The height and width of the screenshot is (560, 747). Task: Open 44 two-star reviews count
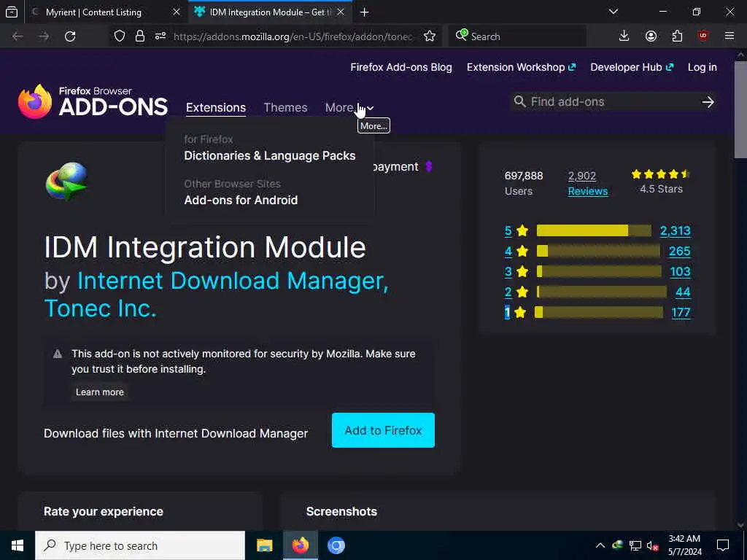[683, 292]
